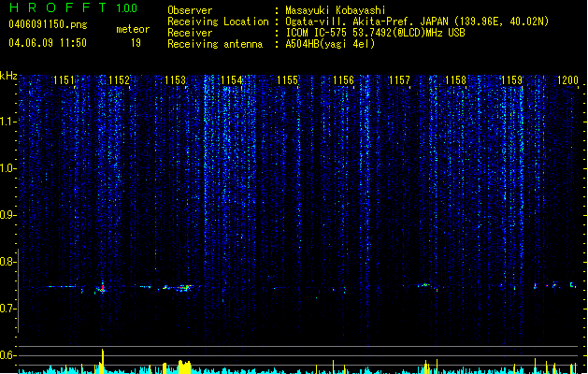
Task: Click the 1156 time marker
Action: [343, 80]
